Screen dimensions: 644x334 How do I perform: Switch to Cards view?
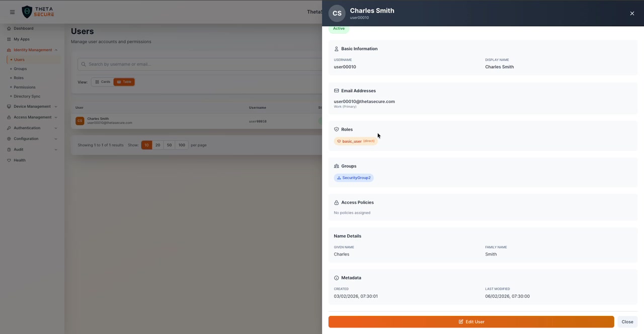pos(102,81)
